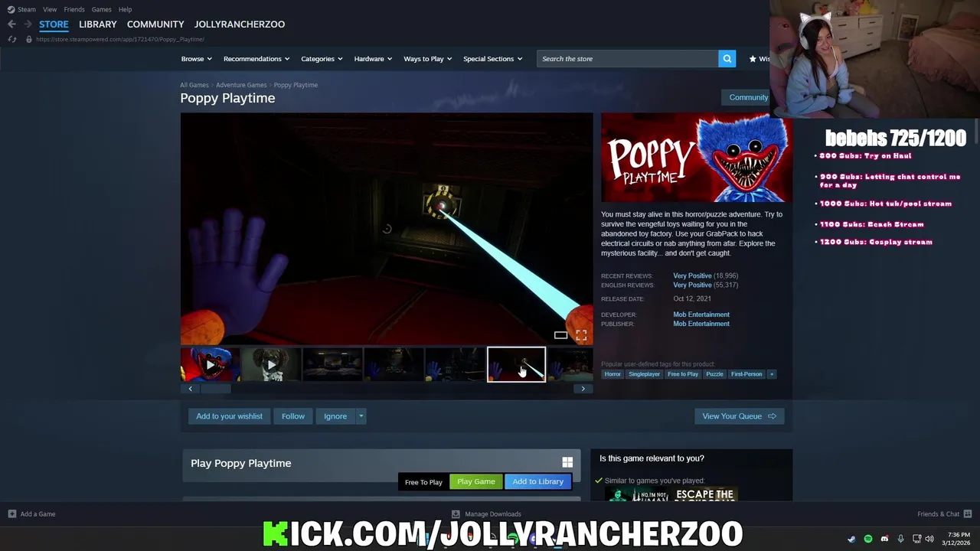
Task: Open the Mob Entertainment developer link
Action: [x=701, y=315]
